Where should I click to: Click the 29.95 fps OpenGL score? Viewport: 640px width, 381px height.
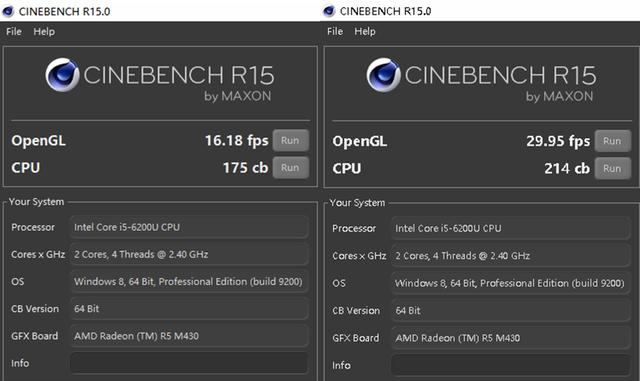[558, 141]
